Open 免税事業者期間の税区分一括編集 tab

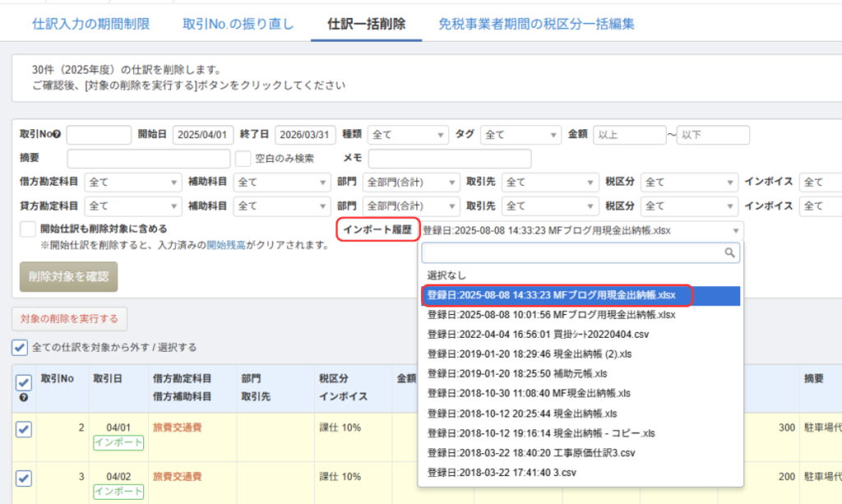click(536, 24)
